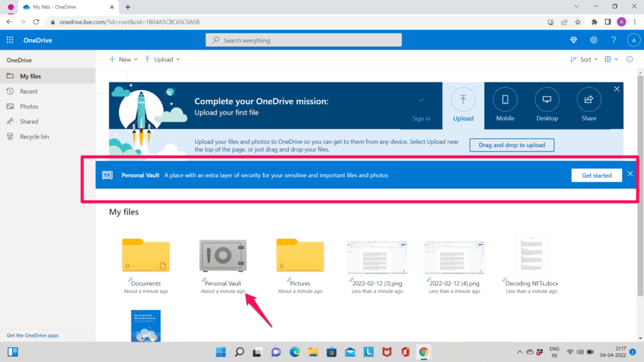Open the view layout dropdown
Screen dimensions: 644x362
point(609,59)
